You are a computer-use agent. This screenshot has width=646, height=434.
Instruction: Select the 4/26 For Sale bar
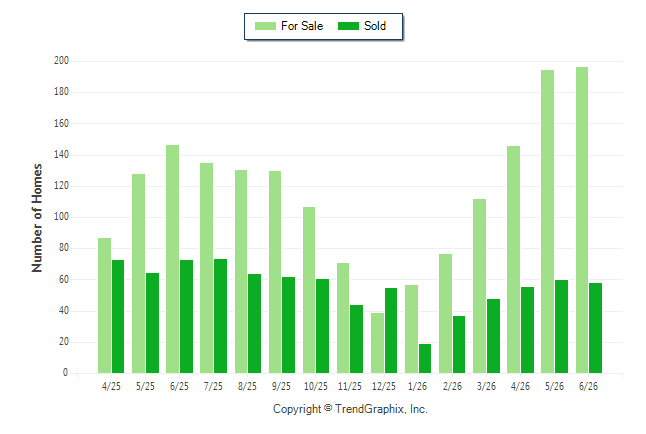coord(513,260)
